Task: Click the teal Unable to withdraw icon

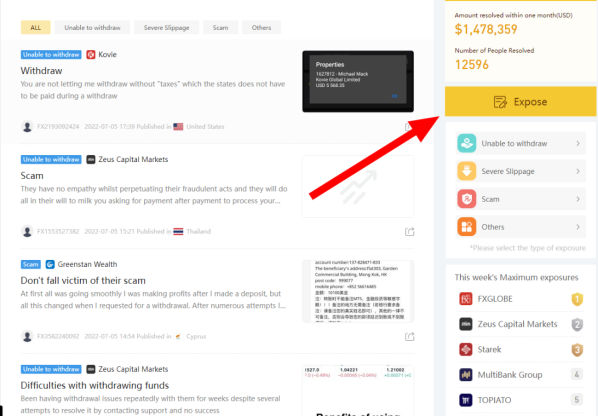Action: [x=466, y=143]
